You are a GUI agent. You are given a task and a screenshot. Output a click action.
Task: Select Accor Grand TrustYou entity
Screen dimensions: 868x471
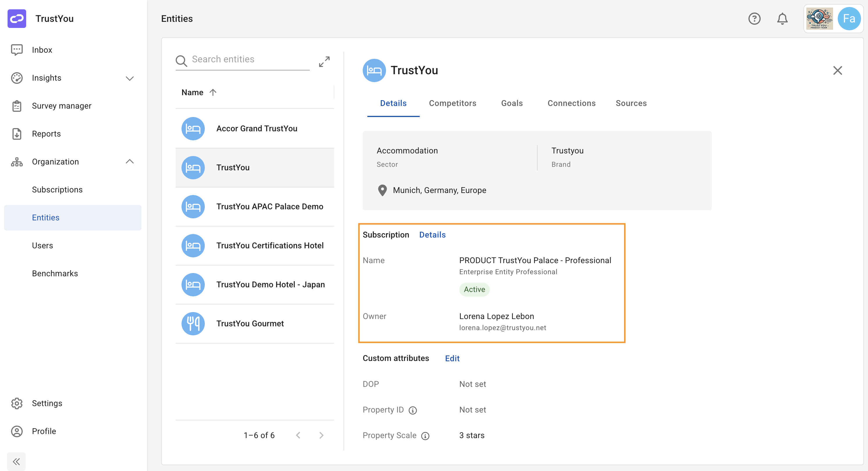(x=255, y=128)
